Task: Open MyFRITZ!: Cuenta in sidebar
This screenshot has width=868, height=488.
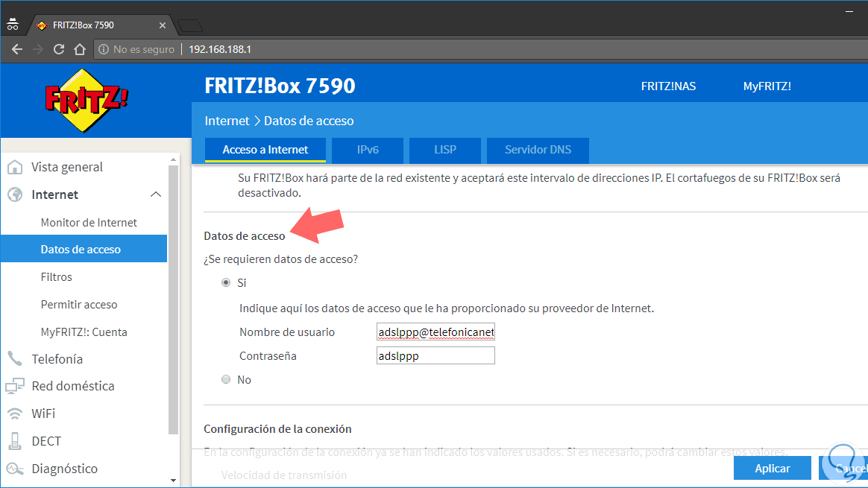Action: pyautogui.click(x=84, y=332)
